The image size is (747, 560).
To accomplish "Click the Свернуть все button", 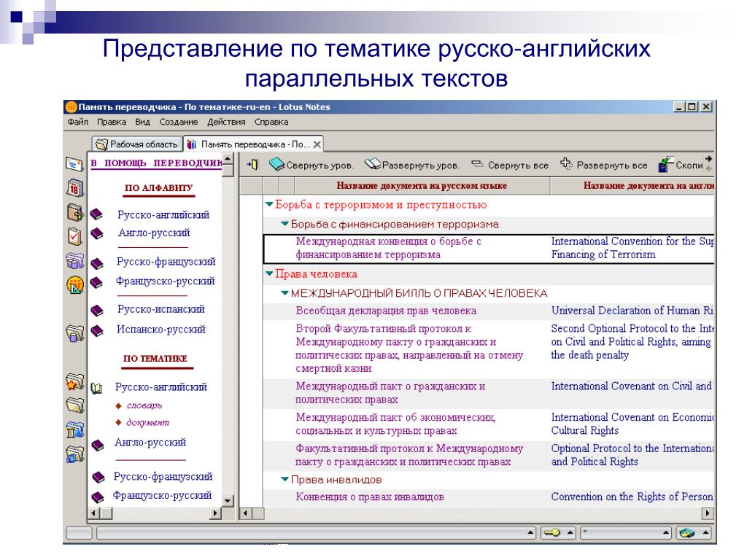I will (x=510, y=165).
